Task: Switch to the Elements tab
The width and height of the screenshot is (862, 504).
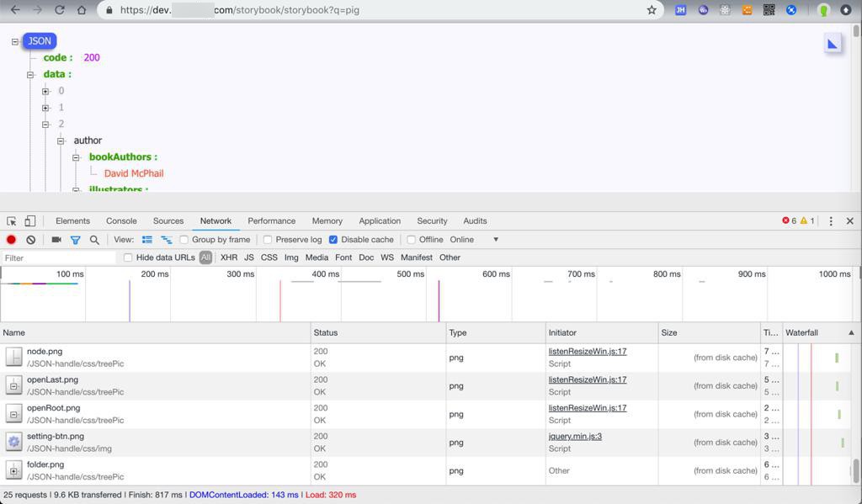Action: (72, 221)
